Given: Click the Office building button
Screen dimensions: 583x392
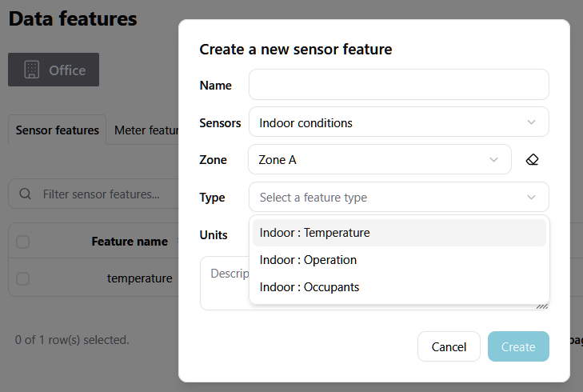Looking at the screenshot, I should [54, 70].
